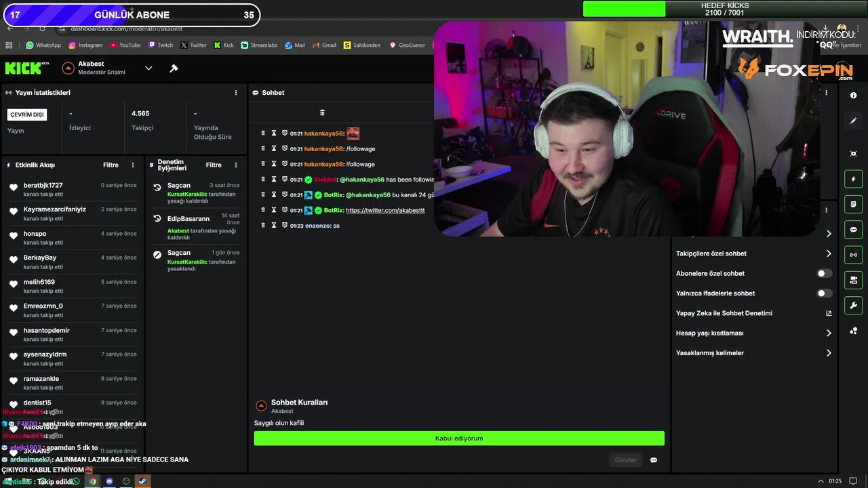Click the pencil edit icon in sidebar

click(853, 121)
